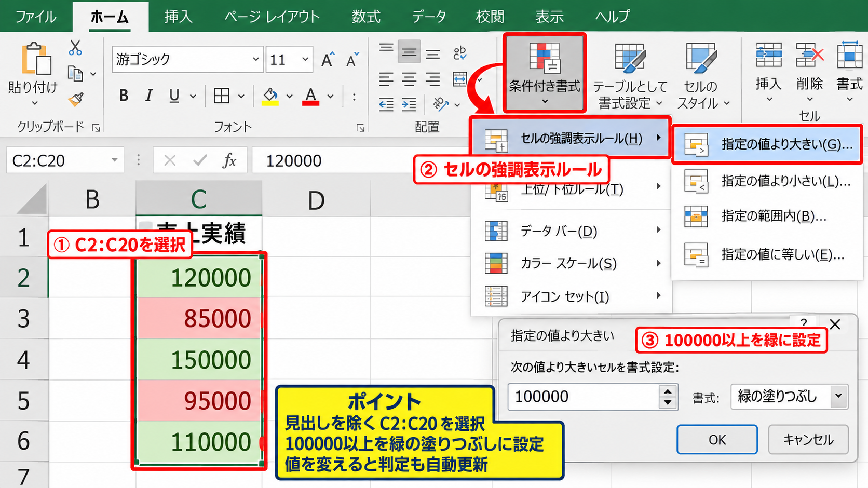Toggle left text alignment
The width and height of the screenshot is (868, 488).
click(x=386, y=79)
